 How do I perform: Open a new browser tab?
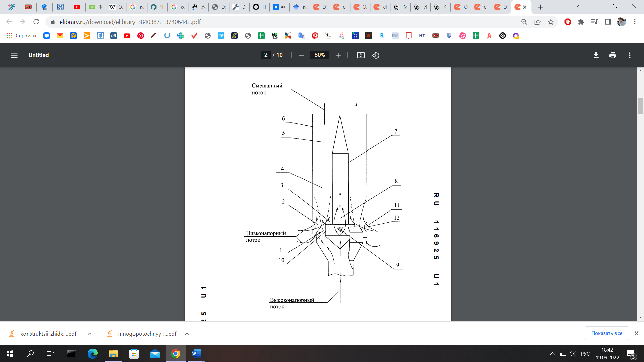[x=540, y=7]
